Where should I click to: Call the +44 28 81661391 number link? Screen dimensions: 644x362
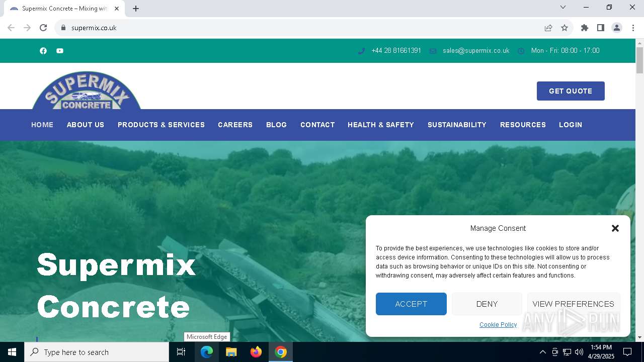[x=396, y=51]
